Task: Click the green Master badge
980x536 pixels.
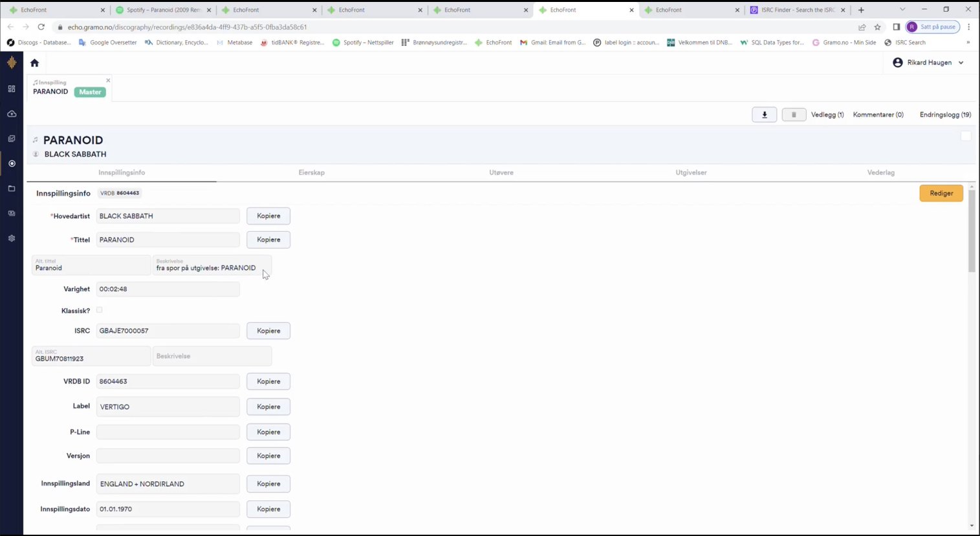Action: click(90, 92)
